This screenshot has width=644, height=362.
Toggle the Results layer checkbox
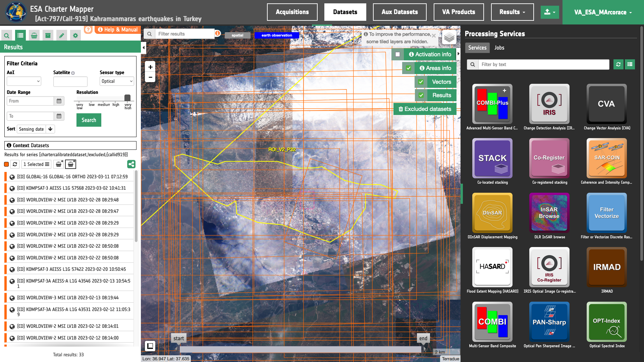[421, 96]
